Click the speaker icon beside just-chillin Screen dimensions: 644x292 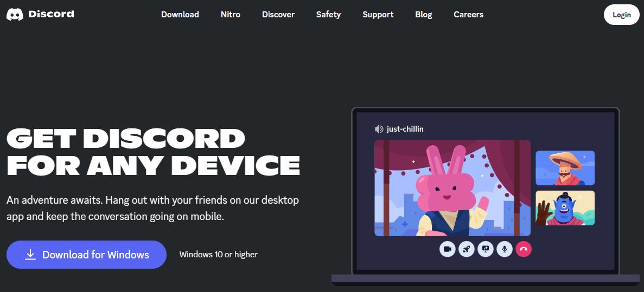pos(379,129)
